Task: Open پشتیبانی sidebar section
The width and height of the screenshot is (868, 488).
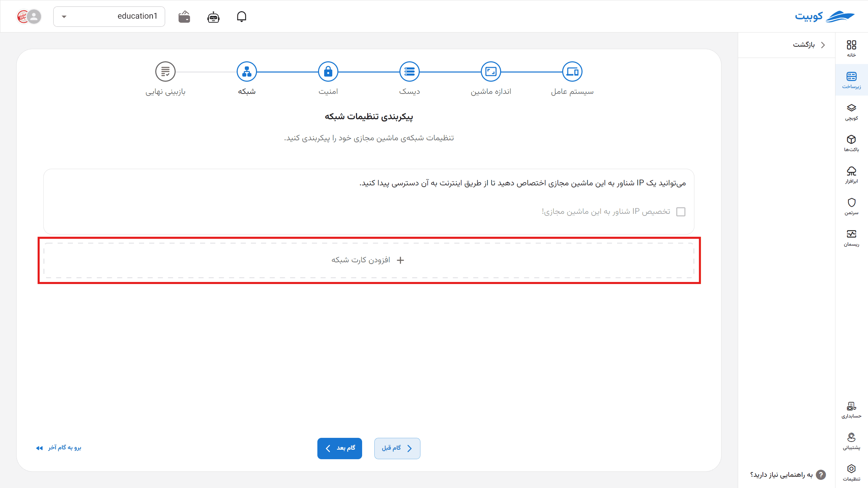Action: point(851,441)
